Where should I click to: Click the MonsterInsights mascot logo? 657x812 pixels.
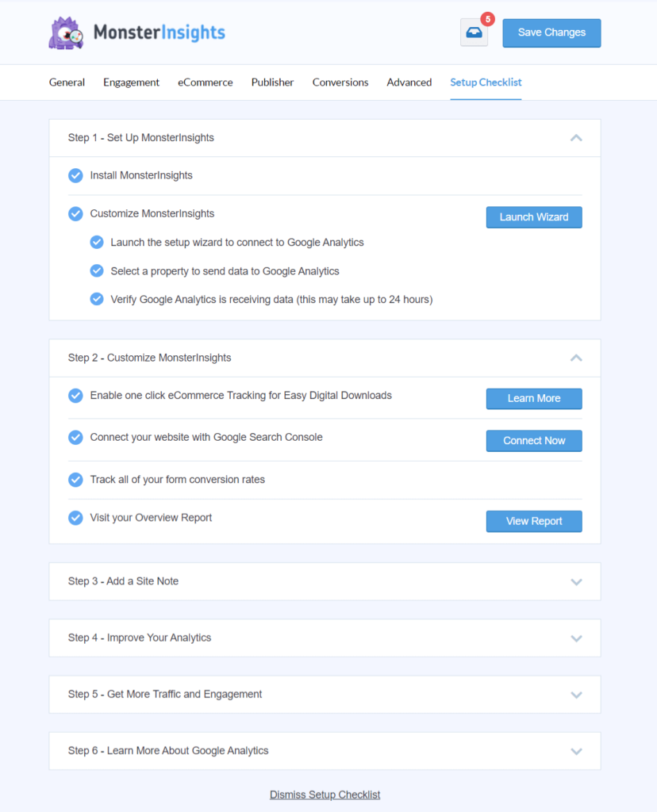67,33
